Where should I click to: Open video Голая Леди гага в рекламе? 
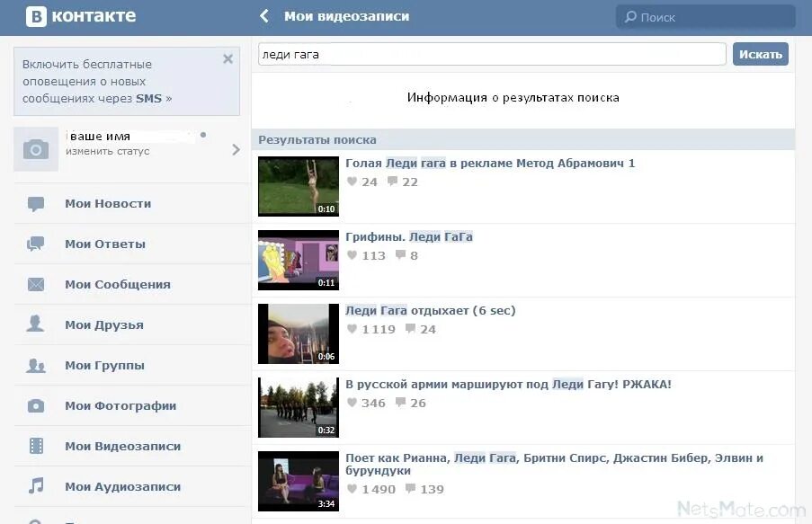490,163
